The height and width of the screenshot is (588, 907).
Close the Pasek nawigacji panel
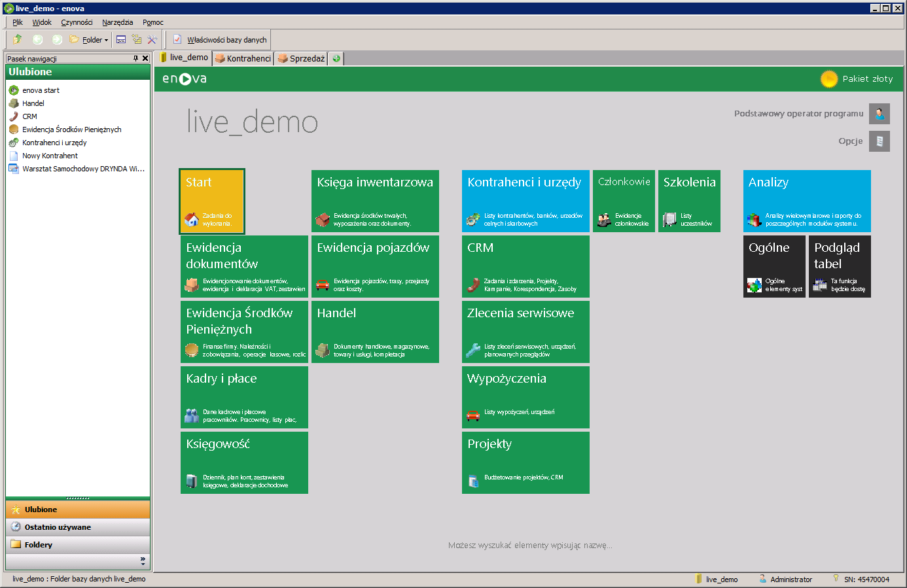tap(145, 58)
